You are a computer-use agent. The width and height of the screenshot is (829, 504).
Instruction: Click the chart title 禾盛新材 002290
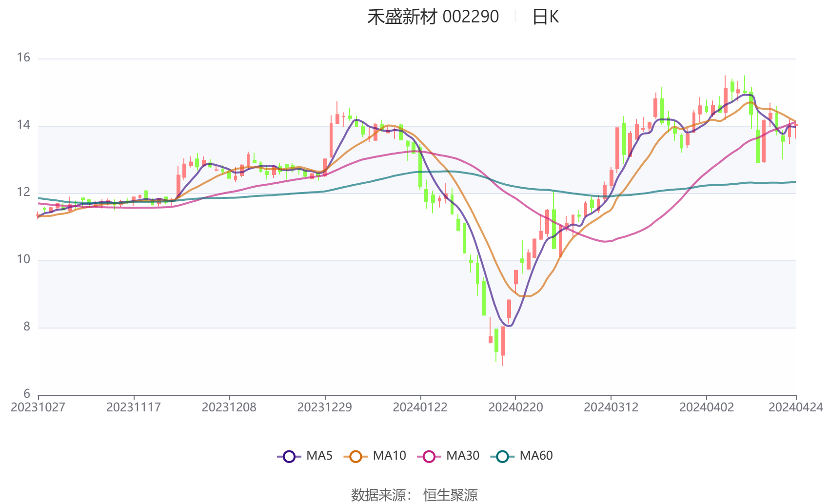[x=433, y=17]
